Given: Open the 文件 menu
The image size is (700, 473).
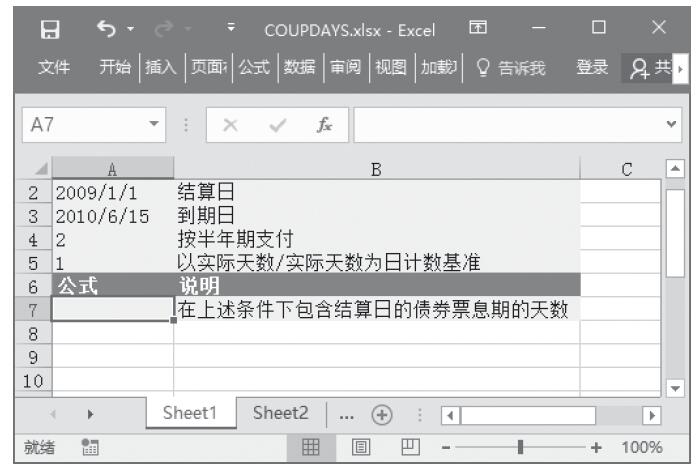Looking at the screenshot, I should pyautogui.click(x=53, y=66).
